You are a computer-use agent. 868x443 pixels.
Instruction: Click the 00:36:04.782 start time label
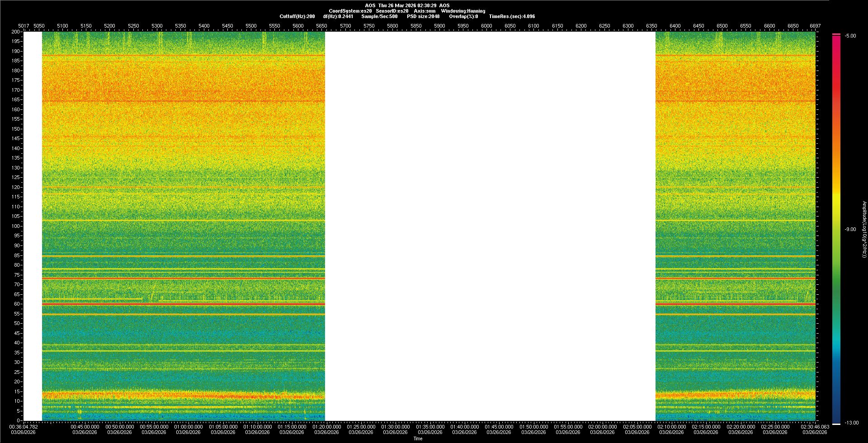pos(24,426)
